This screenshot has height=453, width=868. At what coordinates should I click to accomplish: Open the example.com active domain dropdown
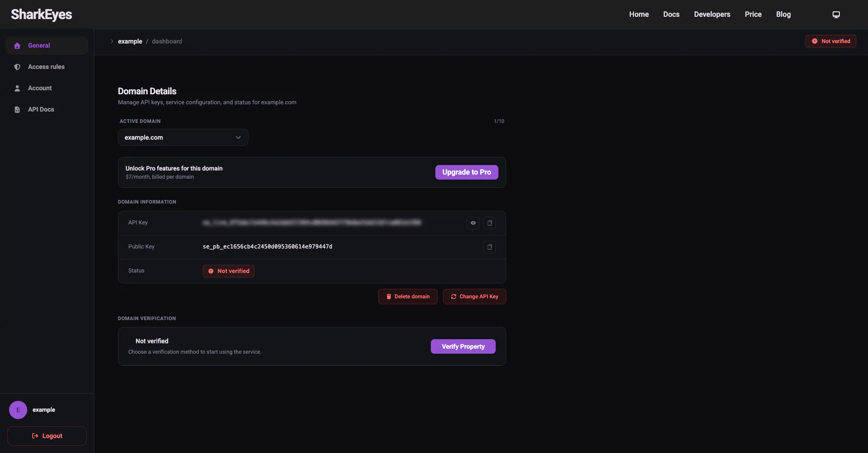click(x=183, y=137)
